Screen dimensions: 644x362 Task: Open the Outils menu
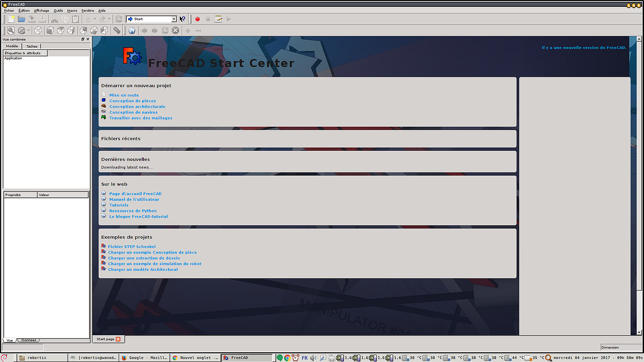point(58,10)
